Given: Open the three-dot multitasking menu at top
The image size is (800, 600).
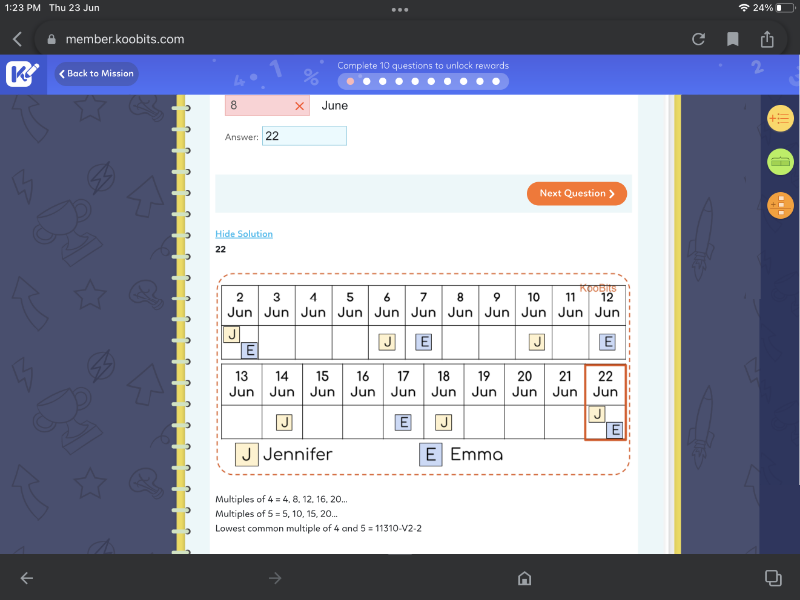Looking at the screenshot, I should tap(400, 9).
